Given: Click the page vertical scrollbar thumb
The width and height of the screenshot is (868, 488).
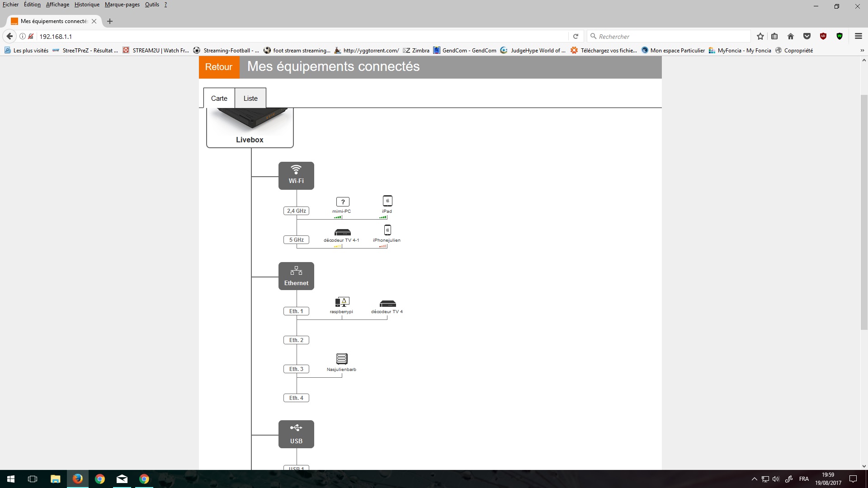Looking at the screenshot, I should 863,212.
